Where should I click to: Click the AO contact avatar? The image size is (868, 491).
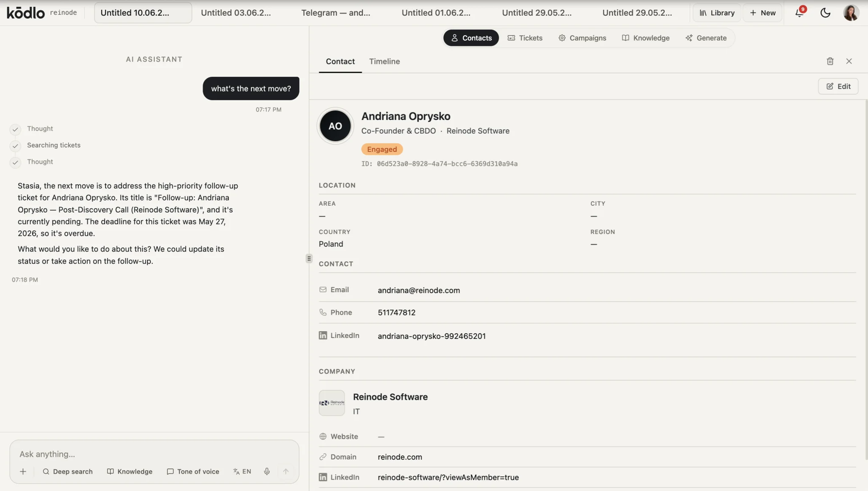click(335, 126)
